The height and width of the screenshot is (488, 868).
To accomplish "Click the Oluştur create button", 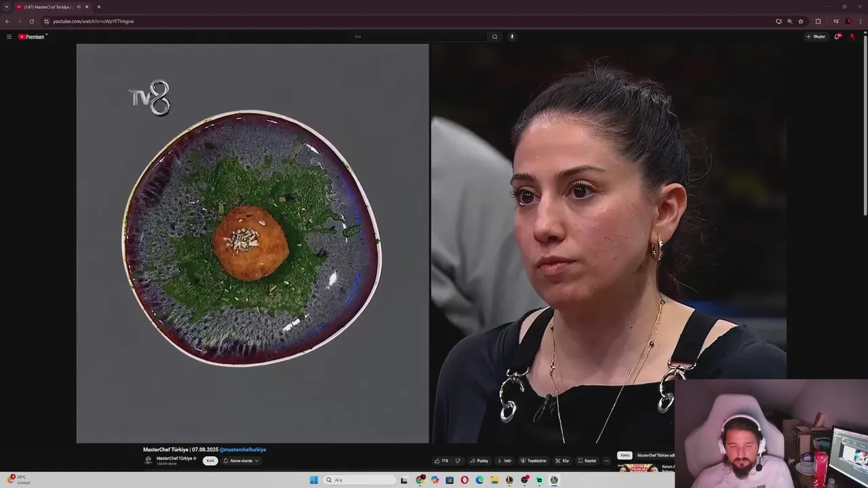I will 816,37.
